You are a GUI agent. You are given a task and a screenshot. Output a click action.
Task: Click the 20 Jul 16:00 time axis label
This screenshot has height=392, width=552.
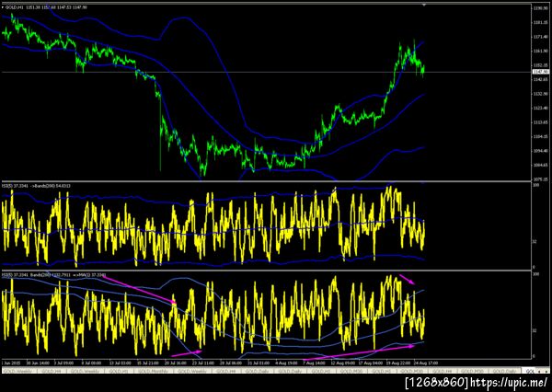coord(175,363)
